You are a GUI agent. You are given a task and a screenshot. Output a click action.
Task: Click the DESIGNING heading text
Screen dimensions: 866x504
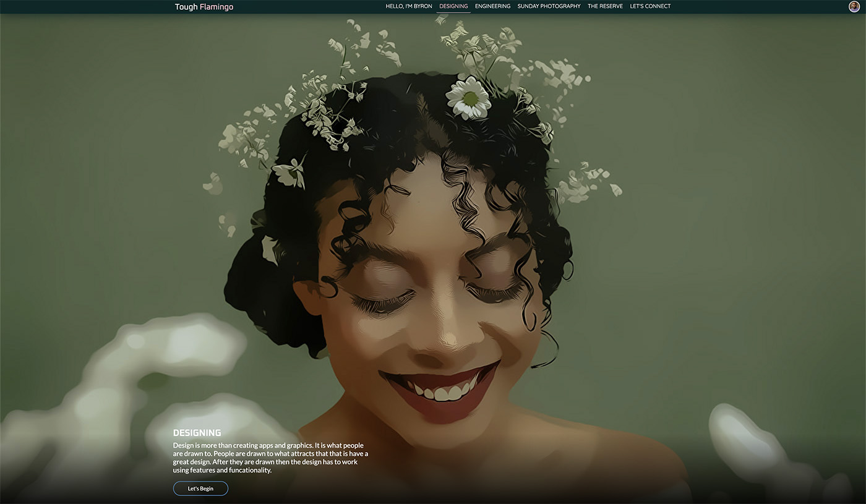pyautogui.click(x=197, y=433)
